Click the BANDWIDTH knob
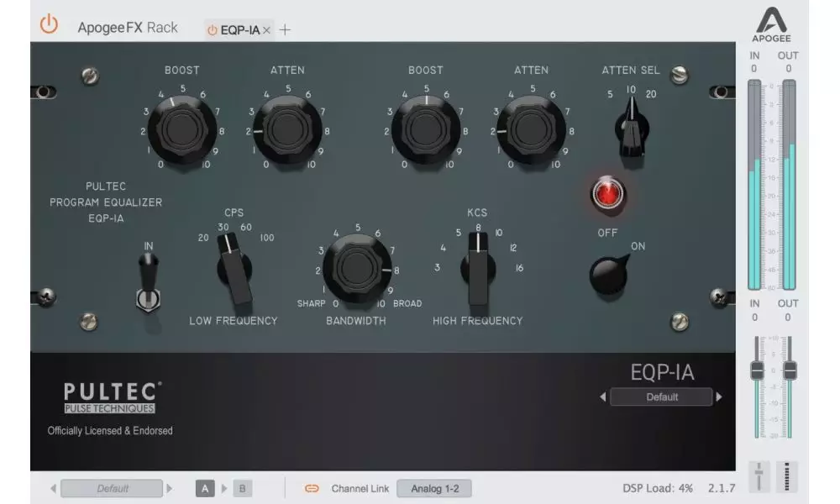 357,269
